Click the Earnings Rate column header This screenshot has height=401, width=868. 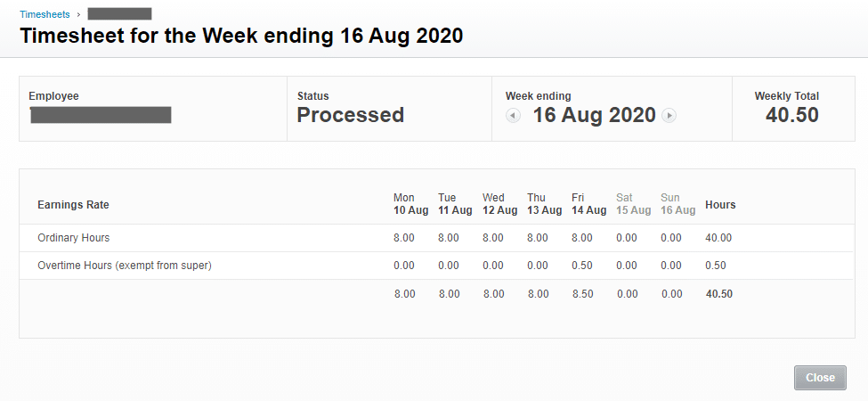click(73, 205)
